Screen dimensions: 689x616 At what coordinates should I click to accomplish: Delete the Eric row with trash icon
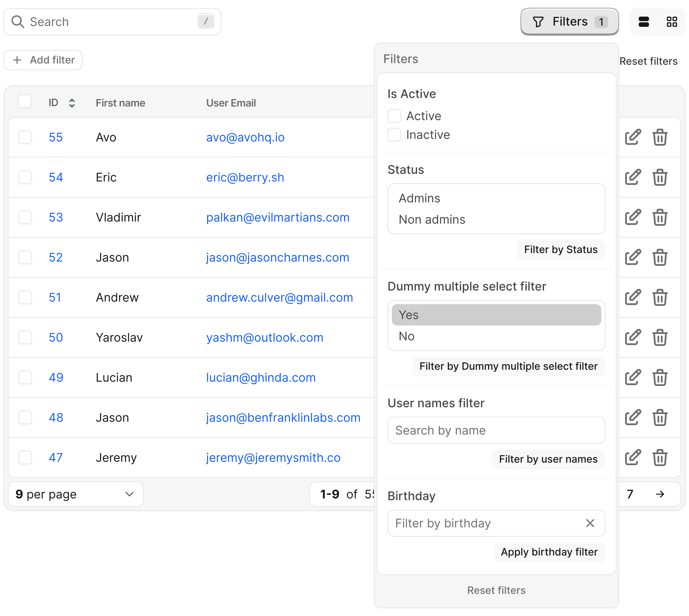click(x=660, y=177)
